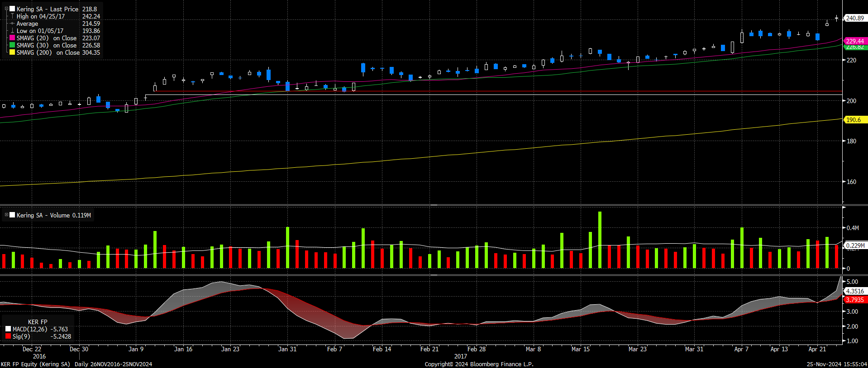Select the 'SMAVG (20) on Close' legend row
868x368 pixels.
[55, 38]
